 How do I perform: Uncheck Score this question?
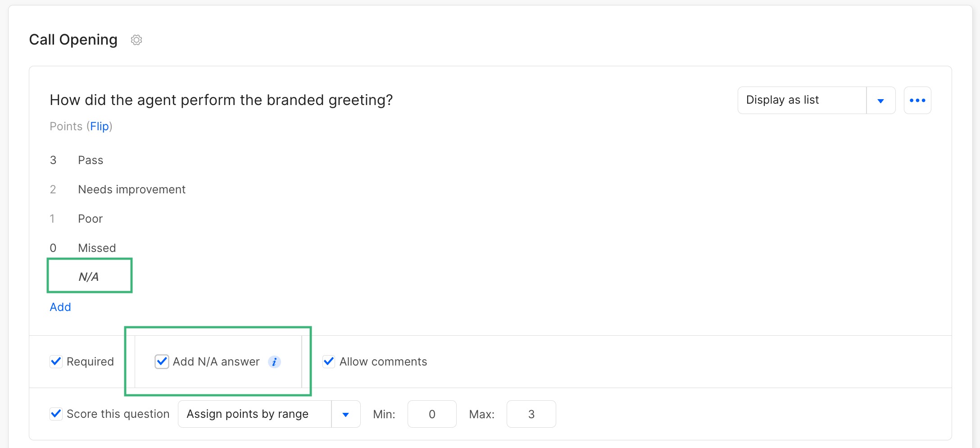[56, 414]
